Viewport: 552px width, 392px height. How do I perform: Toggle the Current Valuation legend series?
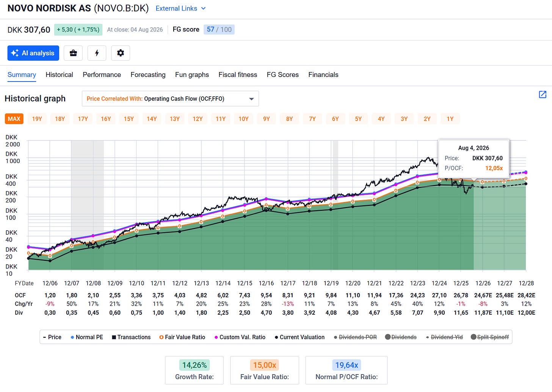point(300,337)
